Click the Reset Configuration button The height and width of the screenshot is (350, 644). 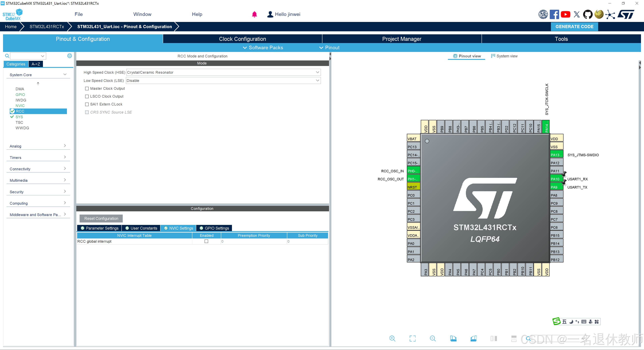[101, 218]
